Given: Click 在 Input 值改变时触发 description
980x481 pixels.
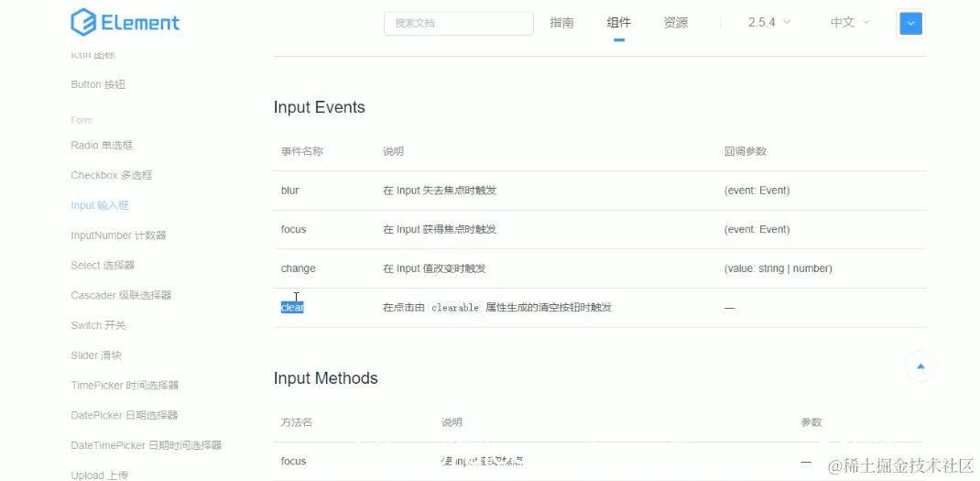Looking at the screenshot, I should pyautogui.click(x=434, y=268).
